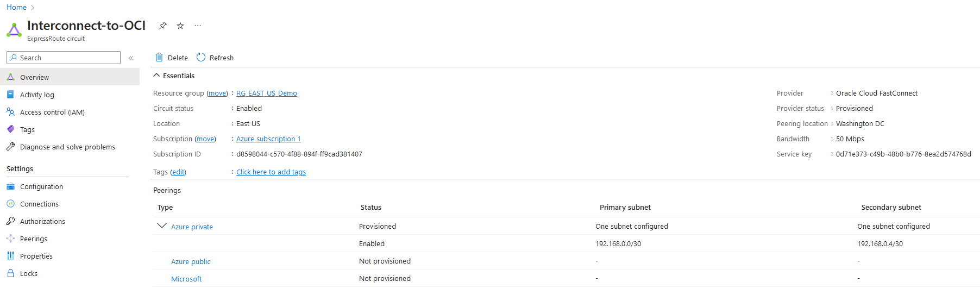The height and width of the screenshot is (288, 980).
Task: Open the Configuration settings page
Action: pyautogui.click(x=41, y=186)
